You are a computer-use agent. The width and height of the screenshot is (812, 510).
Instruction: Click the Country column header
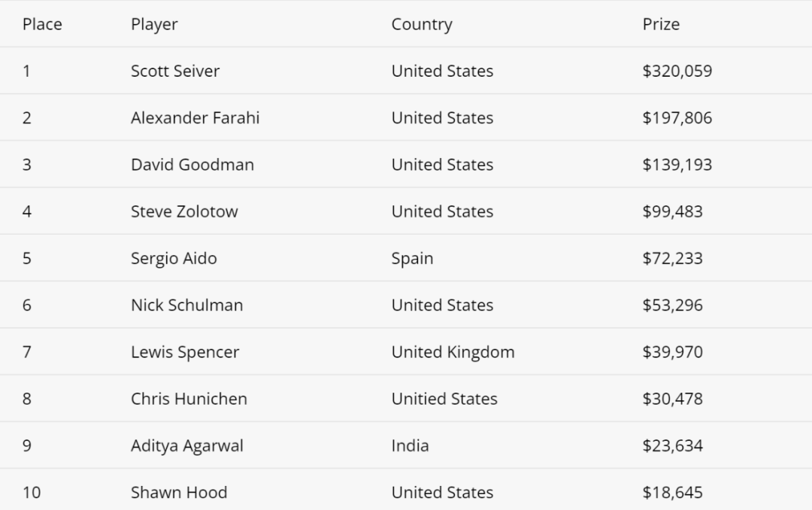tap(422, 25)
